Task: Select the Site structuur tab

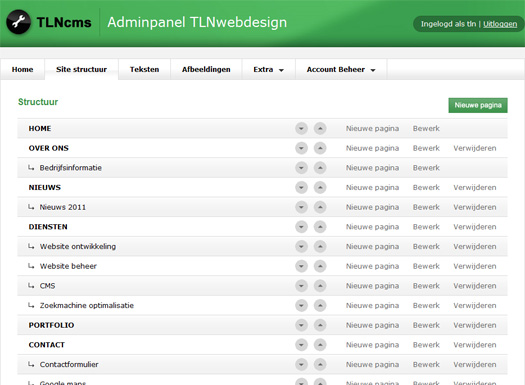Action: [x=81, y=69]
